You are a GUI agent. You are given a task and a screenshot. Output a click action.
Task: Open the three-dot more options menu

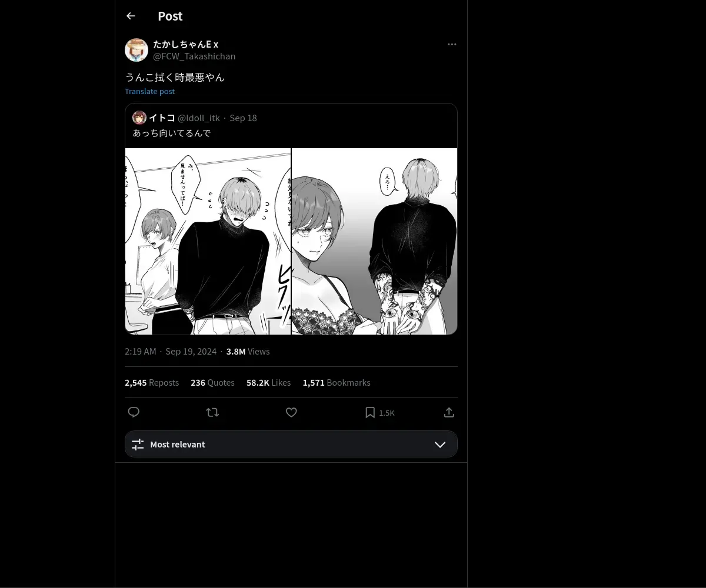[452, 45]
